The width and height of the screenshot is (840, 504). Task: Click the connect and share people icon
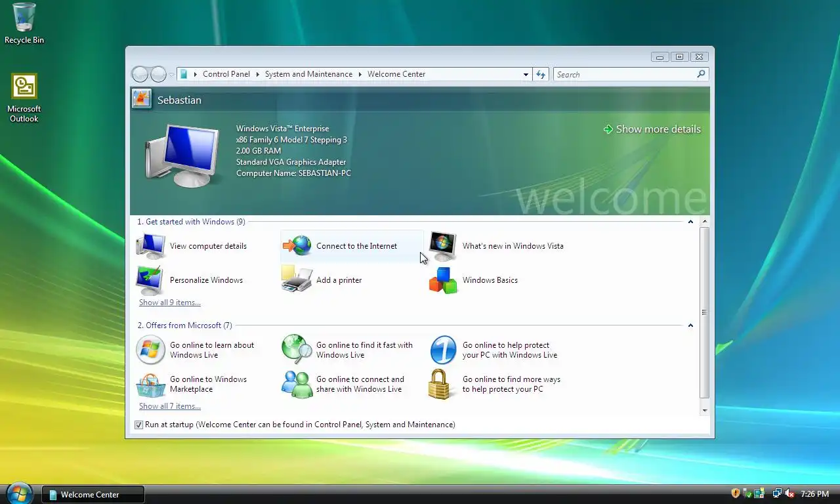coord(297,384)
